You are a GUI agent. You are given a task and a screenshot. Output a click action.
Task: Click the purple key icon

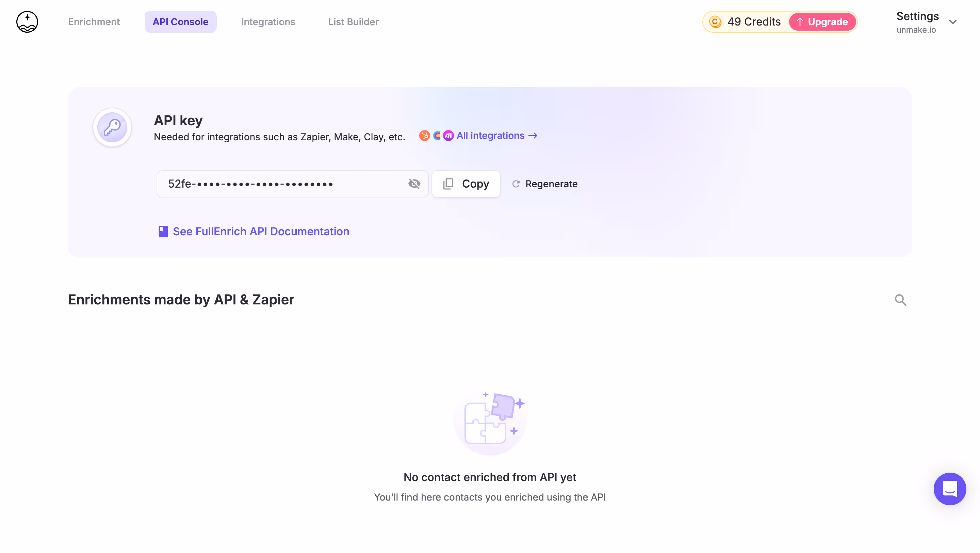pyautogui.click(x=112, y=127)
